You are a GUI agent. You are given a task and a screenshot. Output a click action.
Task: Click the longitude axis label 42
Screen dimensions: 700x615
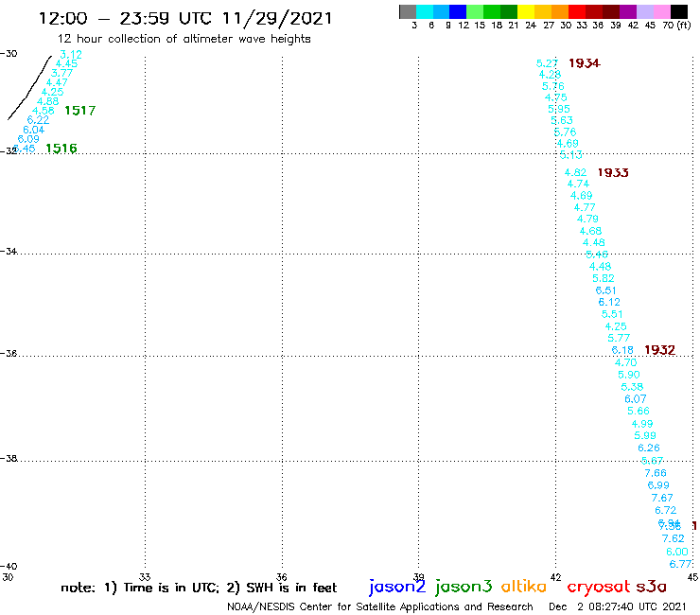[556, 577]
